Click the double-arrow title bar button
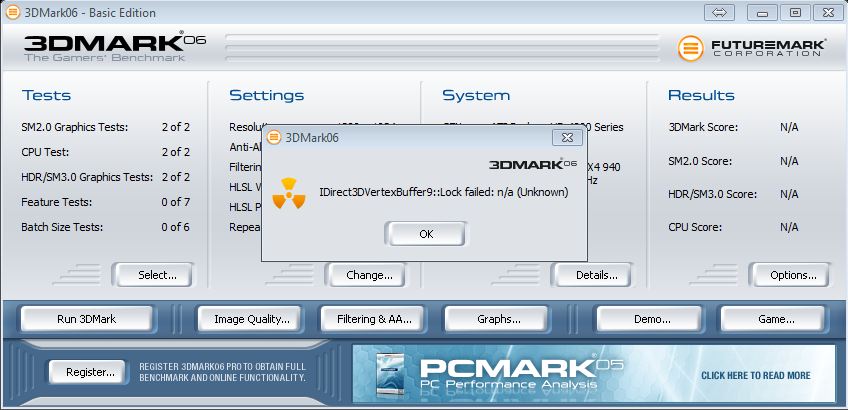848x410 pixels. (x=719, y=12)
